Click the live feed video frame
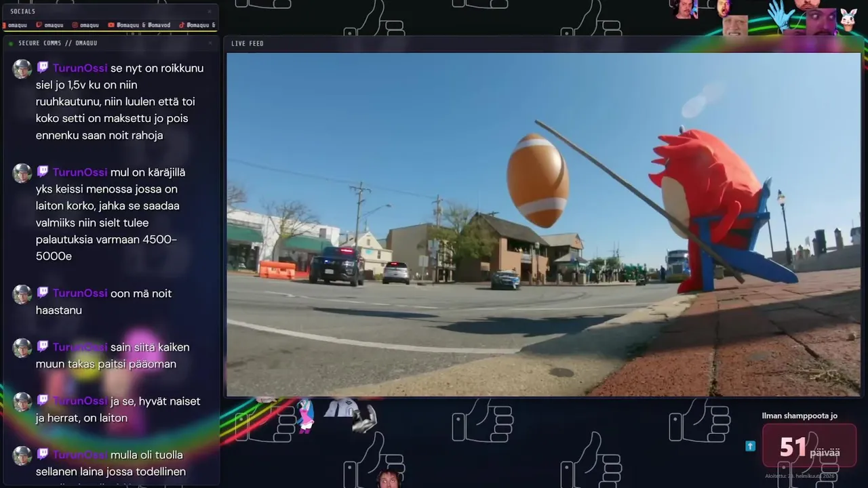The image size is (868, 488). tap(543, 224)
